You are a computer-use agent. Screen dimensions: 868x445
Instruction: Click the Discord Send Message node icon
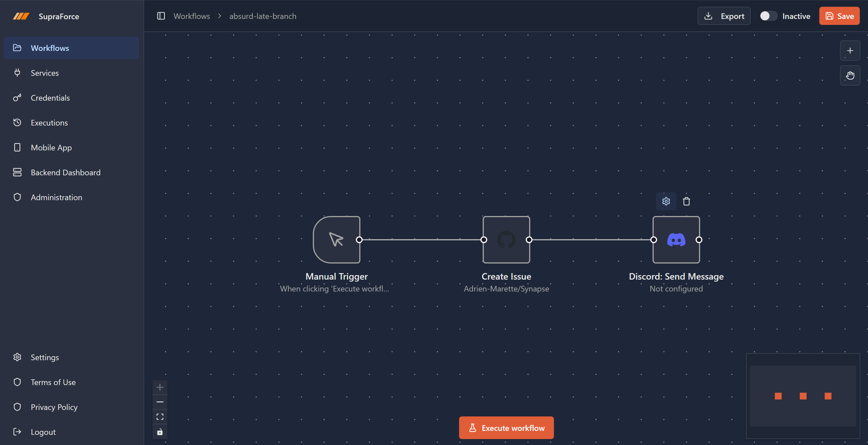click(x=676, y=240)
